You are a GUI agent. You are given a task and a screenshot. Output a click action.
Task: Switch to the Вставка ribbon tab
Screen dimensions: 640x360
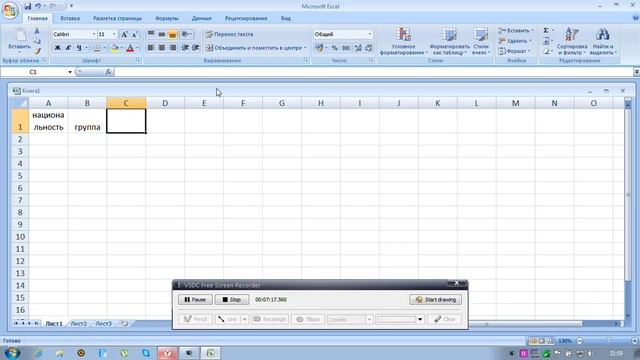[x=70, y=18]
